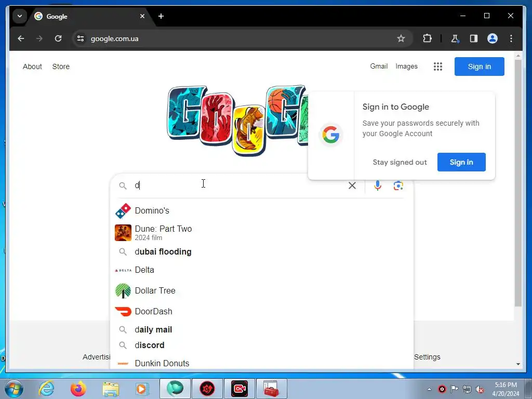Click Sign in inside the popup
Viewport: 532px width, 399px height.
(x=461, y=162)
